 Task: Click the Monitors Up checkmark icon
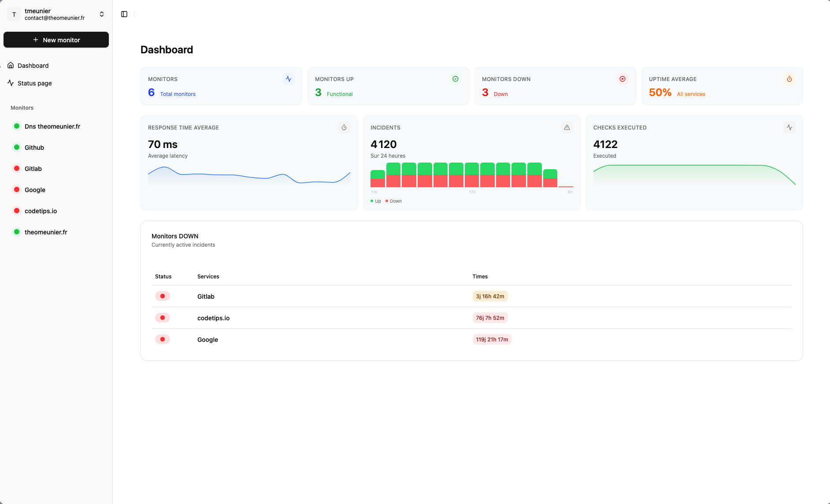coord(456,79)
